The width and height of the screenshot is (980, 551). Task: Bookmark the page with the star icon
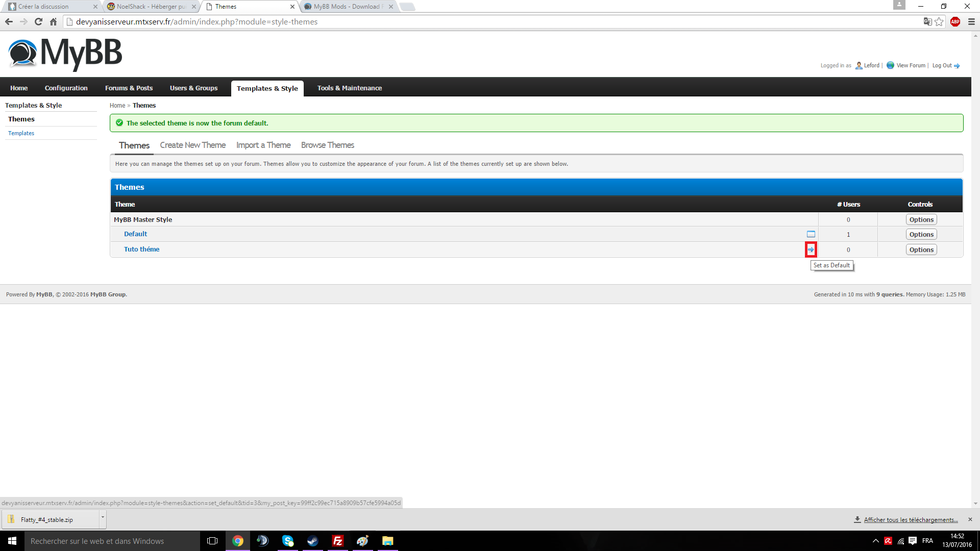click(x=939, y=21)
